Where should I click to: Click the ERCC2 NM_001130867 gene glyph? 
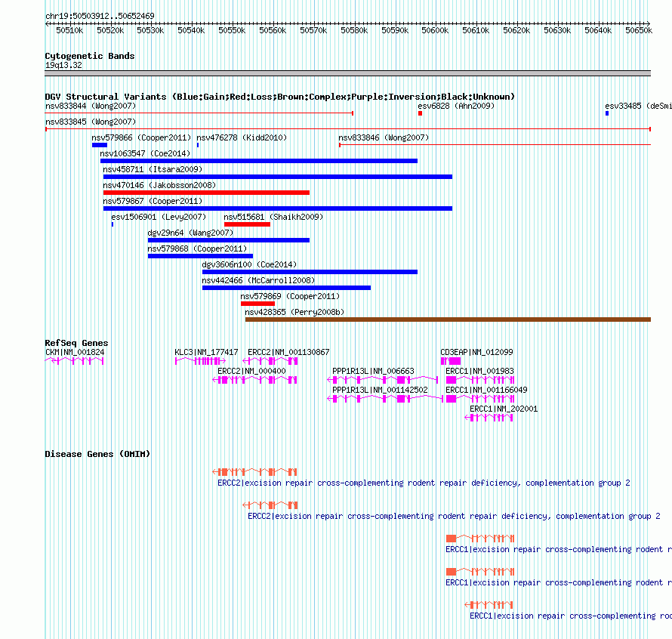(x=270, y=361)
